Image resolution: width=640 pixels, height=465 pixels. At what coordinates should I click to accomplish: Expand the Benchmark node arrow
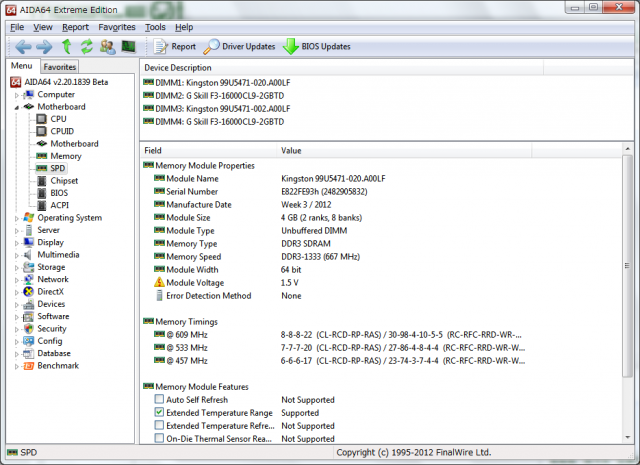17,366
